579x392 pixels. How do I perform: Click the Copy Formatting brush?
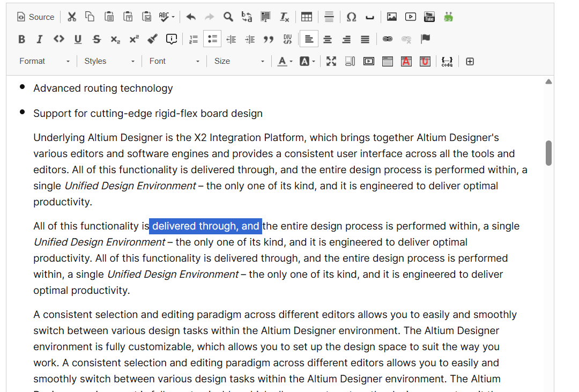[152, 39]
